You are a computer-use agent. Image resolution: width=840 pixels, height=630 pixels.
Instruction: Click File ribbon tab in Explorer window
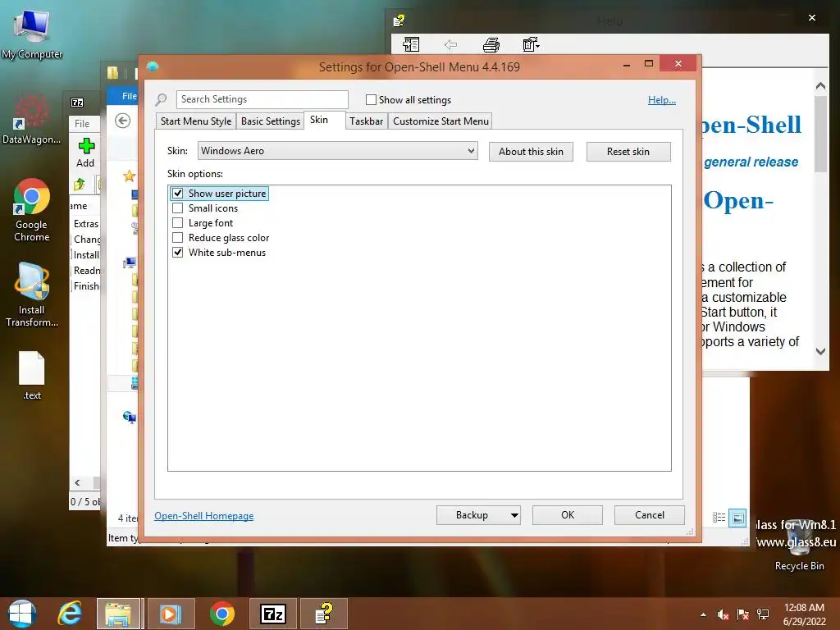point(129,96)
